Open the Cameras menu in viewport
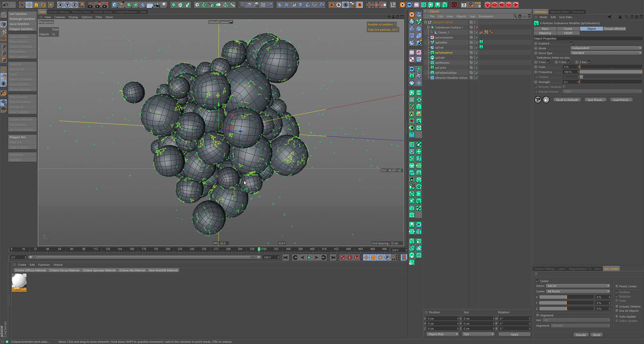 point(59,17)
